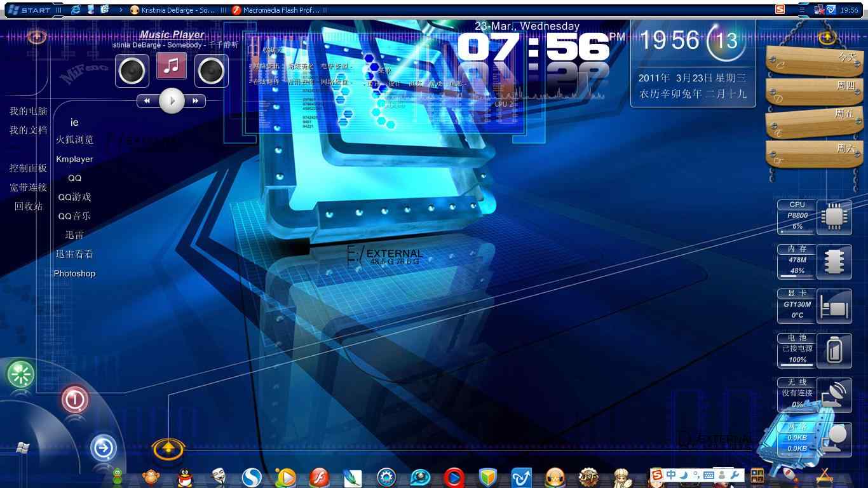This screenshot has width=868, height=488.
Task: Launch QQ游戏 from the shortcut list
Action: (74, 197)
